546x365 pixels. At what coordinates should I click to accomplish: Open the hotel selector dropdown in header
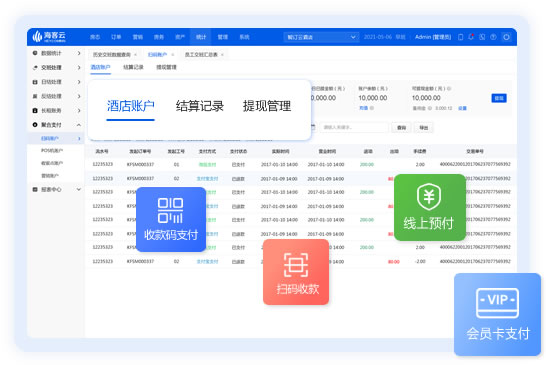point(321,37)
